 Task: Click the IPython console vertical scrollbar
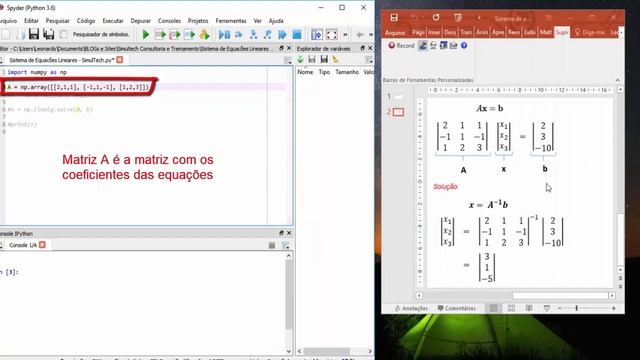pyautogui.click(x=289, y=294)
